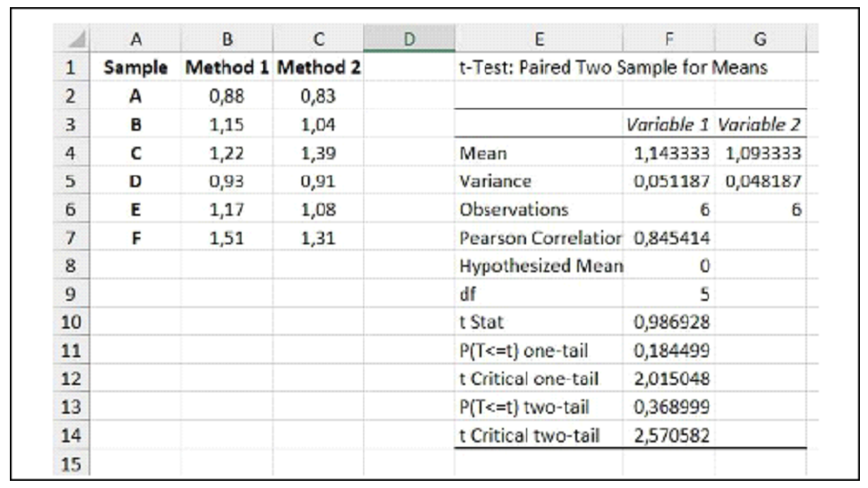Select the t Stat value 0,986928
Viewport: 868px width, 488px height.
671,323
